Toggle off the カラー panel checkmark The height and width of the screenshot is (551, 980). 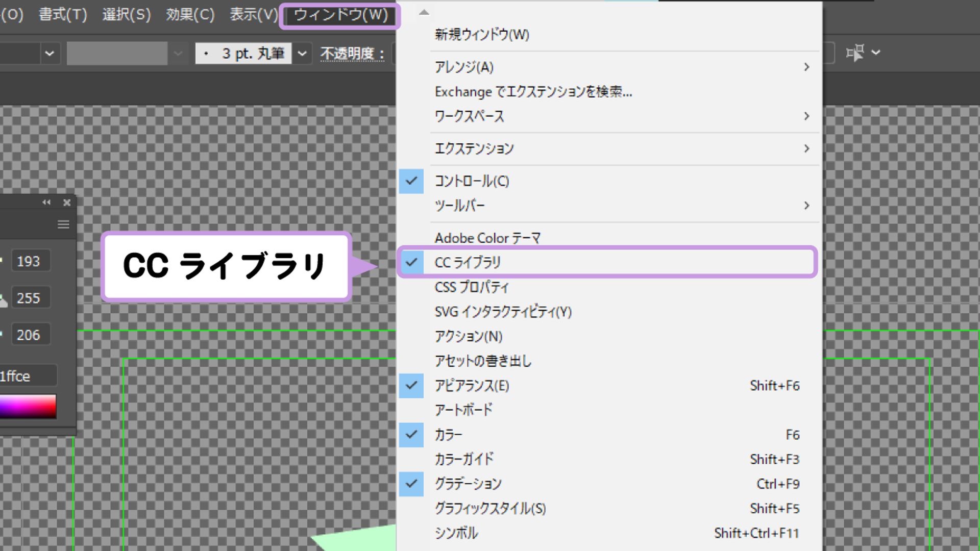(411, 434)
